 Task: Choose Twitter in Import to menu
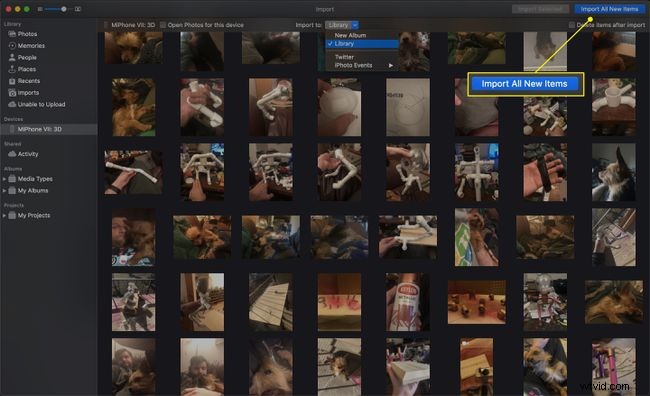coord(362,57)
